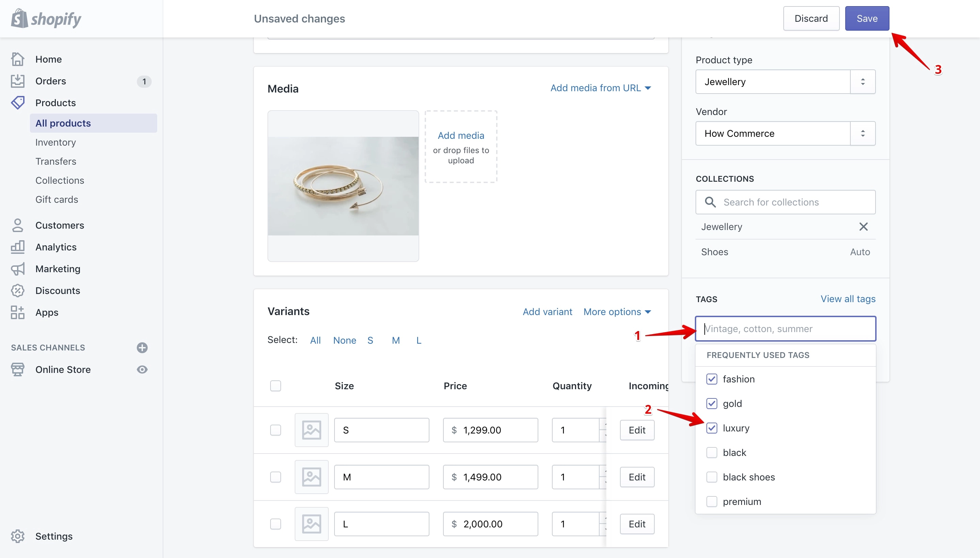
Task: Edit the S variant
Action: pos(637,430)
